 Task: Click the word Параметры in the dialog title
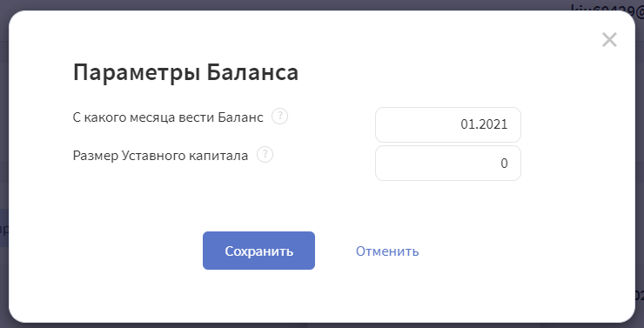(137, 73)
